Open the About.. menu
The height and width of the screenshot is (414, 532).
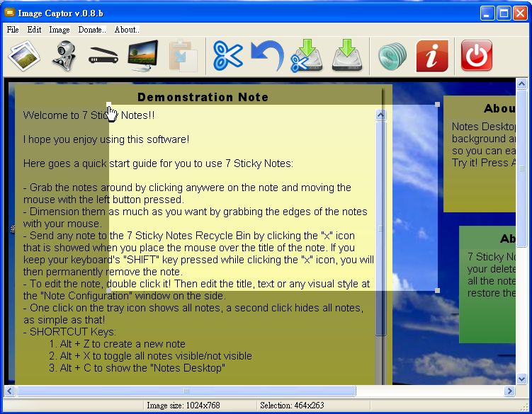pyautogui.click(x=127, y=30)
